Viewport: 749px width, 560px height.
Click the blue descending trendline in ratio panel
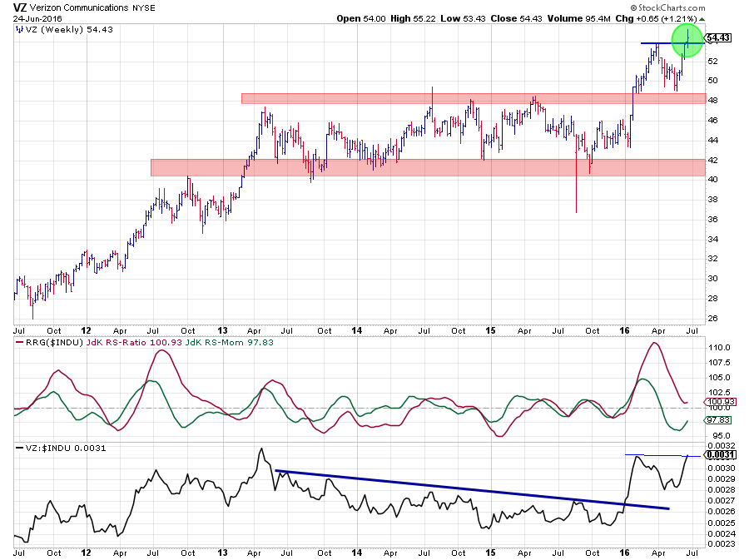[x=473, y=490]
